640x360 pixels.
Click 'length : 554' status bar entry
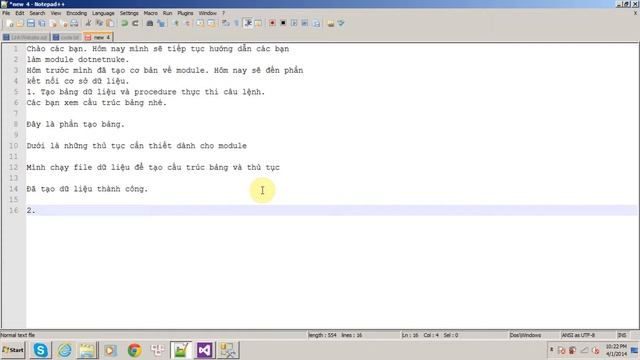[x=322, y=335]
